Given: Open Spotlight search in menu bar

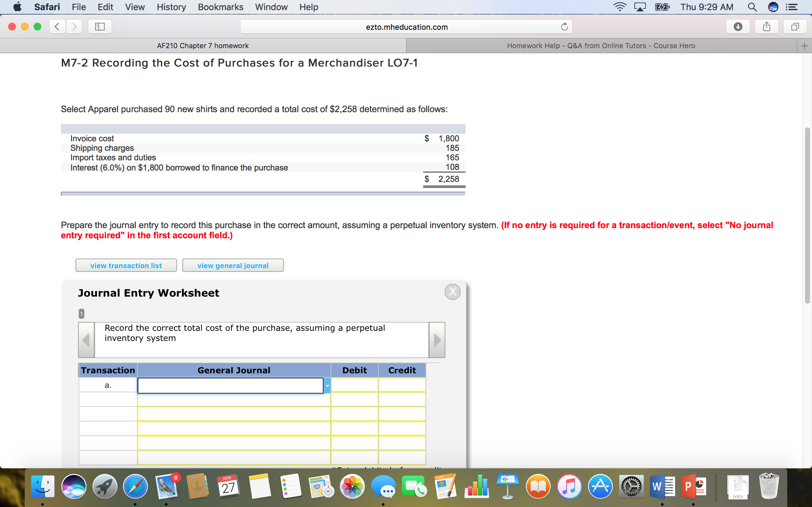Looking at the screenshot, I should pyautogui.click(x=752, y=7).
